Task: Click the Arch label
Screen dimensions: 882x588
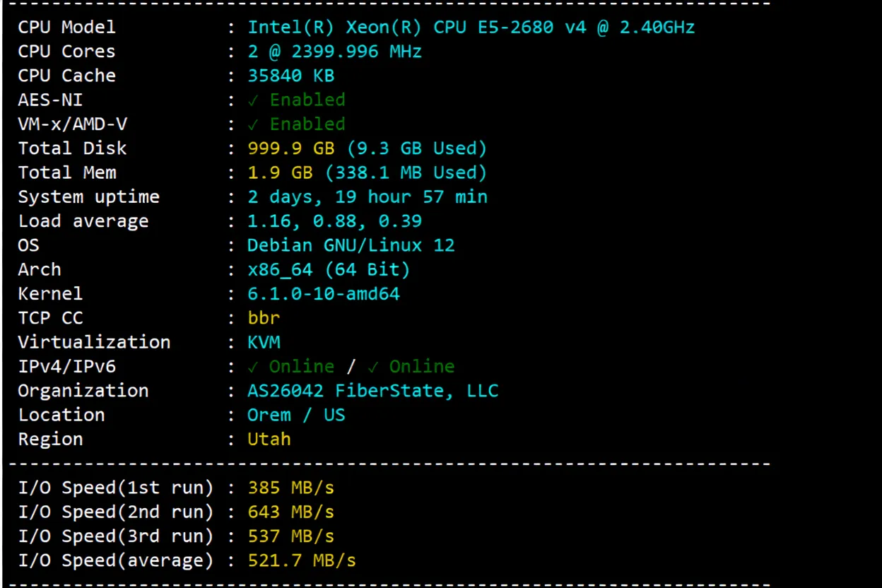Action: pyautogui.click(x=40, y=269)
